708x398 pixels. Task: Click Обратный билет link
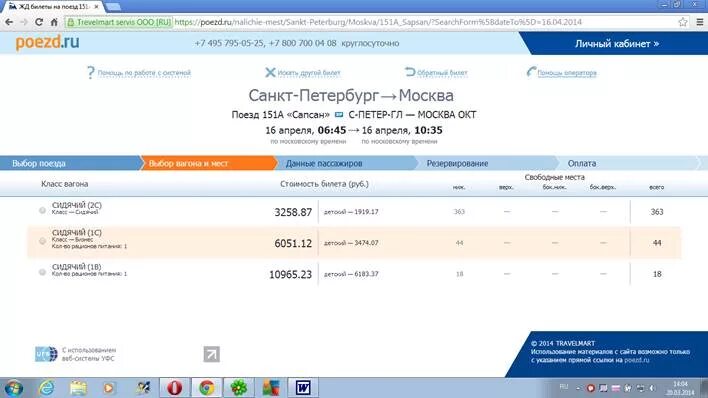pos(442,73)
